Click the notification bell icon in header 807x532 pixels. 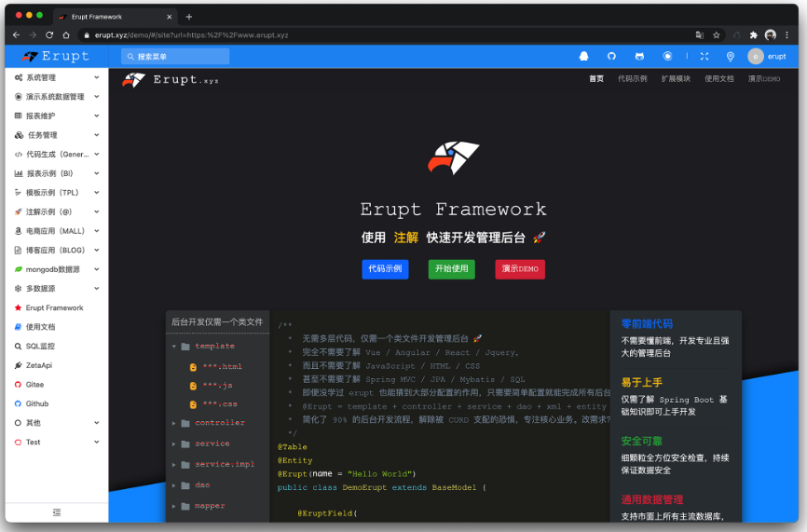(x=583, y=56)
